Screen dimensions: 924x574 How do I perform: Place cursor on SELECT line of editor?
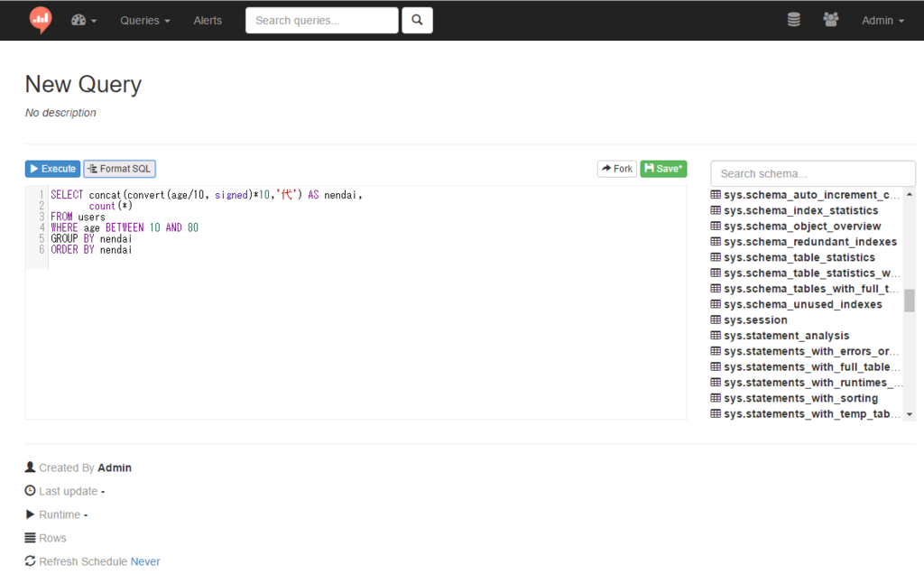tap(207, 194)
